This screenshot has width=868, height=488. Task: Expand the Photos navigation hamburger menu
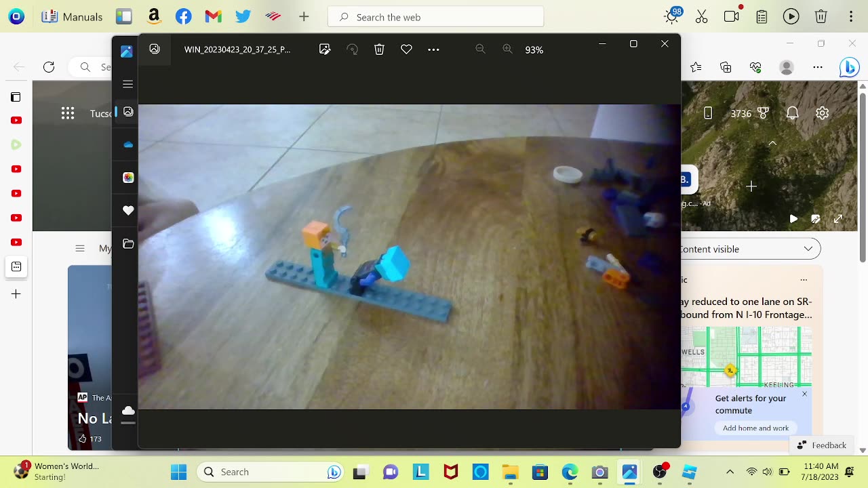[x=127, y=84]
